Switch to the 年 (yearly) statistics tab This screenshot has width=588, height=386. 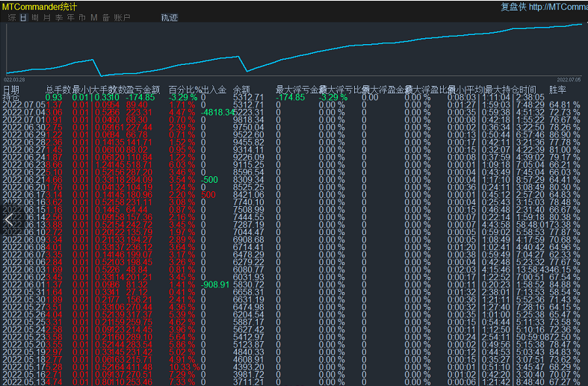click(70, 17)
